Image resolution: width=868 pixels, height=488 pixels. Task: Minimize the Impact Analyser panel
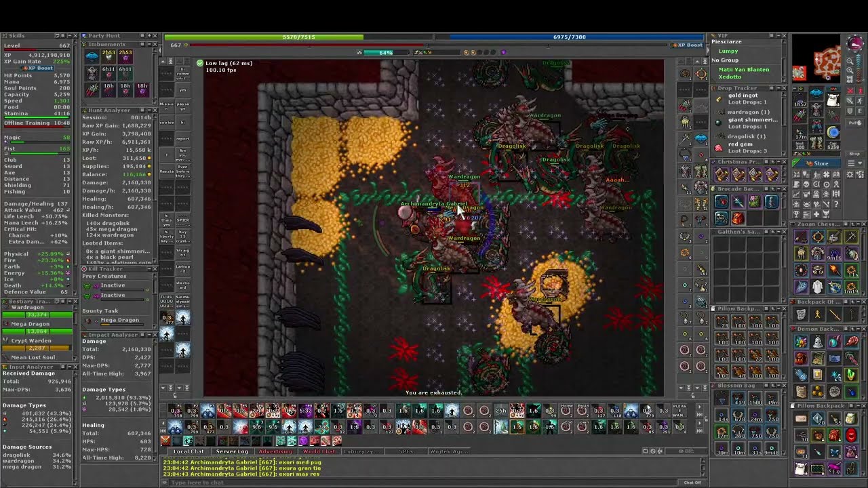(149, 335)
